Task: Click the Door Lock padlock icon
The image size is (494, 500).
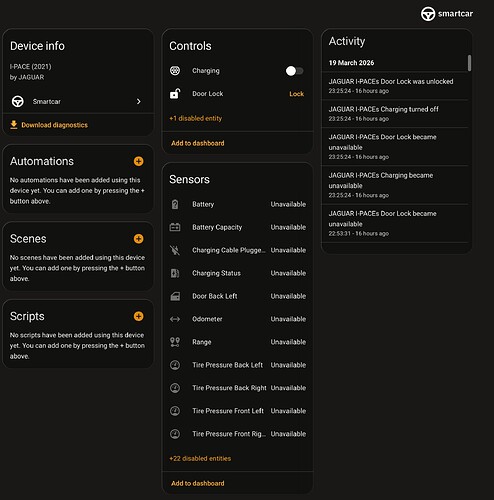Action: (175, 94)
